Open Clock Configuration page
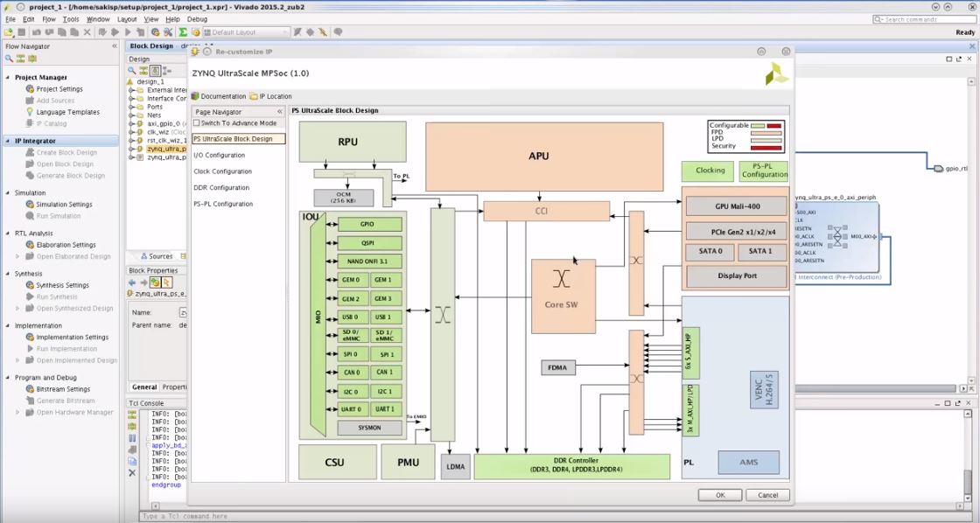The image size is (980, 523). point(222,171)
